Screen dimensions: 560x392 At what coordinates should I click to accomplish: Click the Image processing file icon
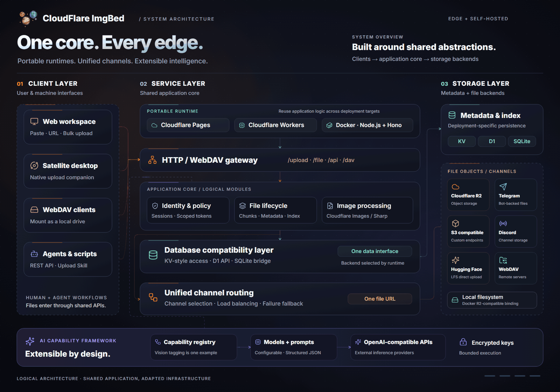(x=330, y=206)
